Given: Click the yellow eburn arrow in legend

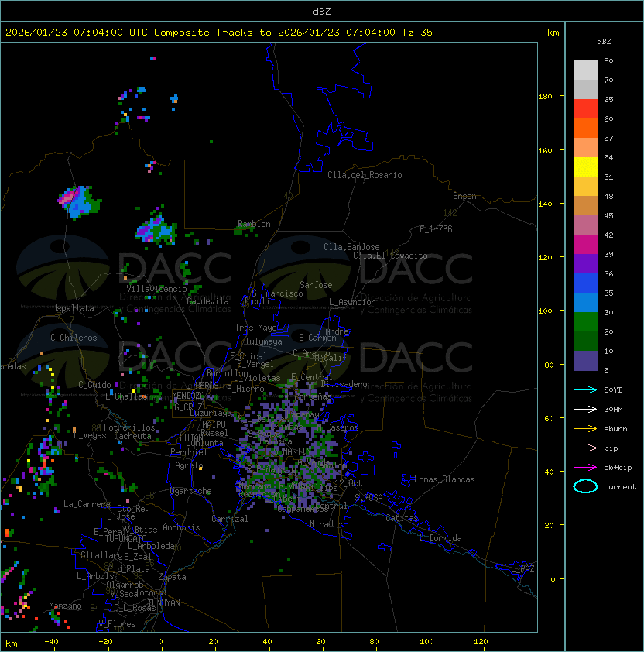Looking at the screenshot, I should [585, 429].
